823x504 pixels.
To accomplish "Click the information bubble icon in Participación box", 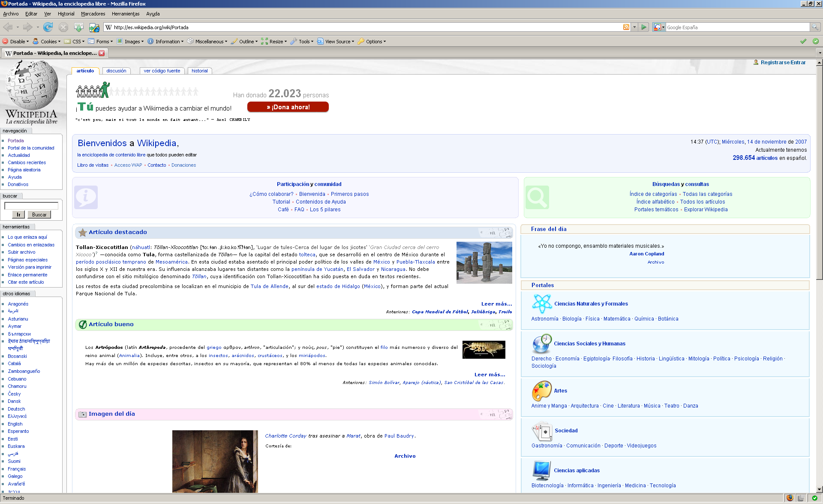I will pos(86,197).
